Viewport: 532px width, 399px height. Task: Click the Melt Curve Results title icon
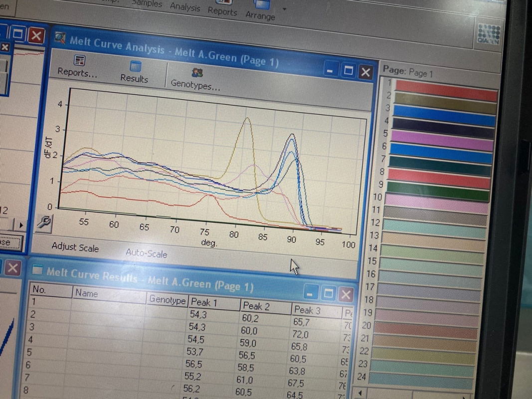37,270
